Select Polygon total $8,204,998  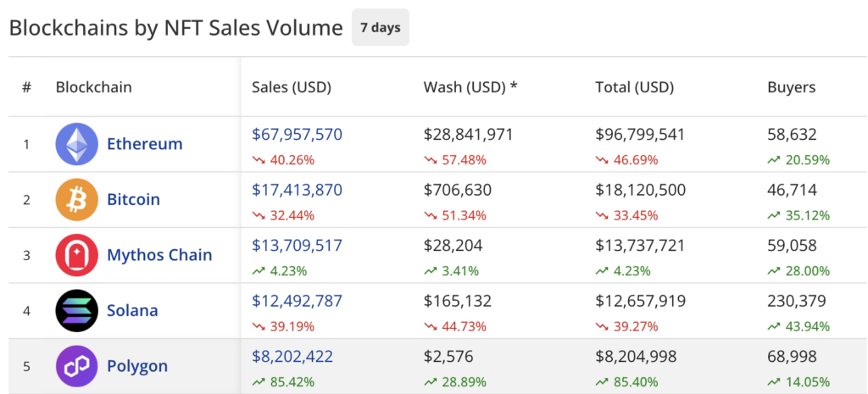[636, 357]
